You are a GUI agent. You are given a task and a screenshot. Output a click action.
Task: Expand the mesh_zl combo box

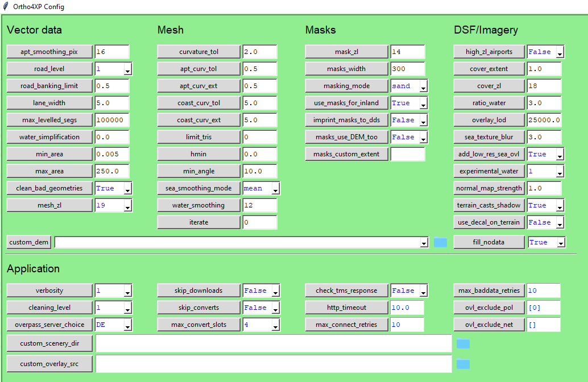pyautogui.click(x=127, y=205)
